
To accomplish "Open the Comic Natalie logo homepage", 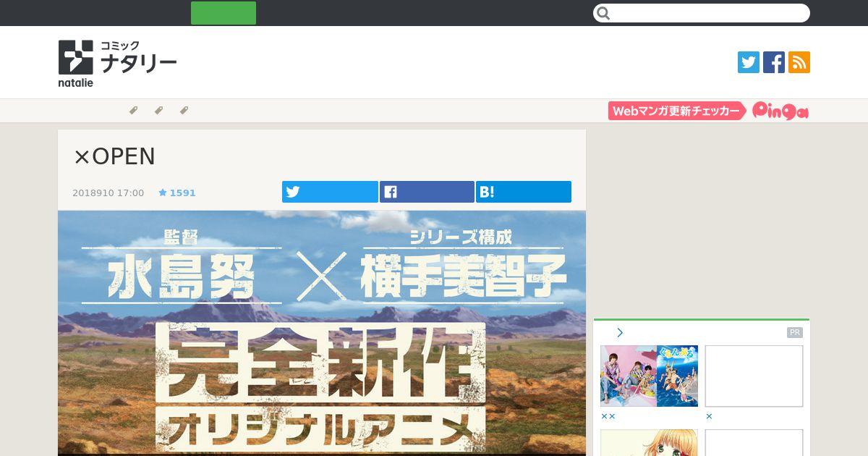I will (117, 63).
